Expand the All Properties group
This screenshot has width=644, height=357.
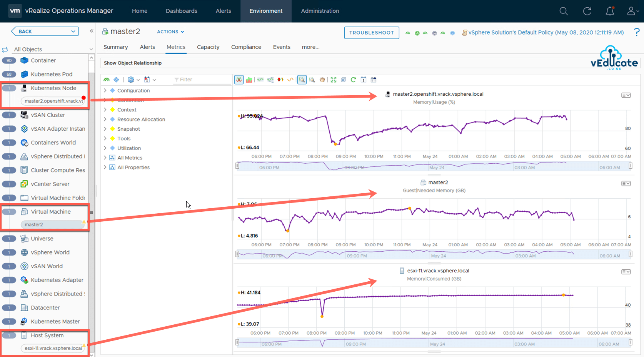pos(105,167)
